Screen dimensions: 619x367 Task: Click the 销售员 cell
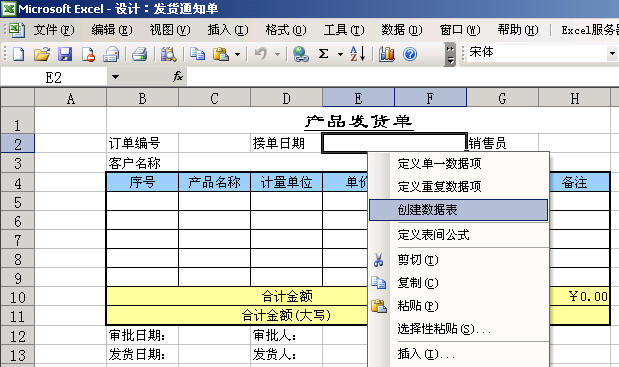[x=502, y=143]
